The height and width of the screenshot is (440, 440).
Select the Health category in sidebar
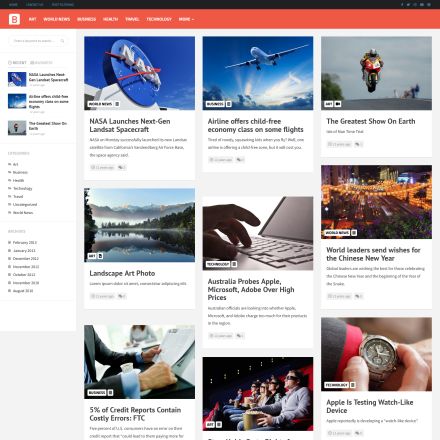pyautogui.click(x=18, y=180)
